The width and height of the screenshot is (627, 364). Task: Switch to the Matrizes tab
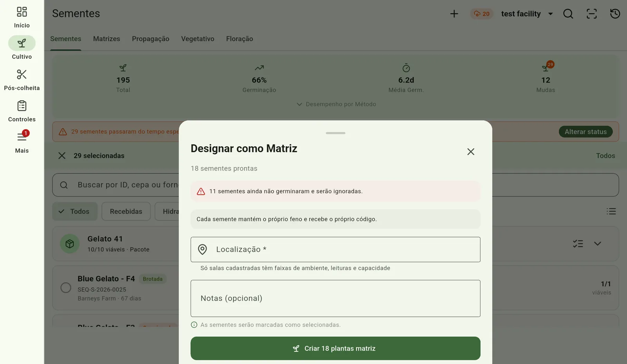[107, 39]
